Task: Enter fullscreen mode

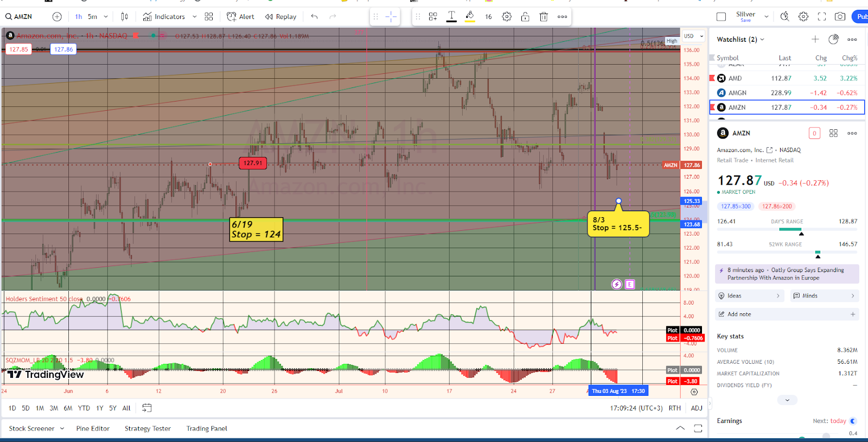Action: click(x=822, y=17)
